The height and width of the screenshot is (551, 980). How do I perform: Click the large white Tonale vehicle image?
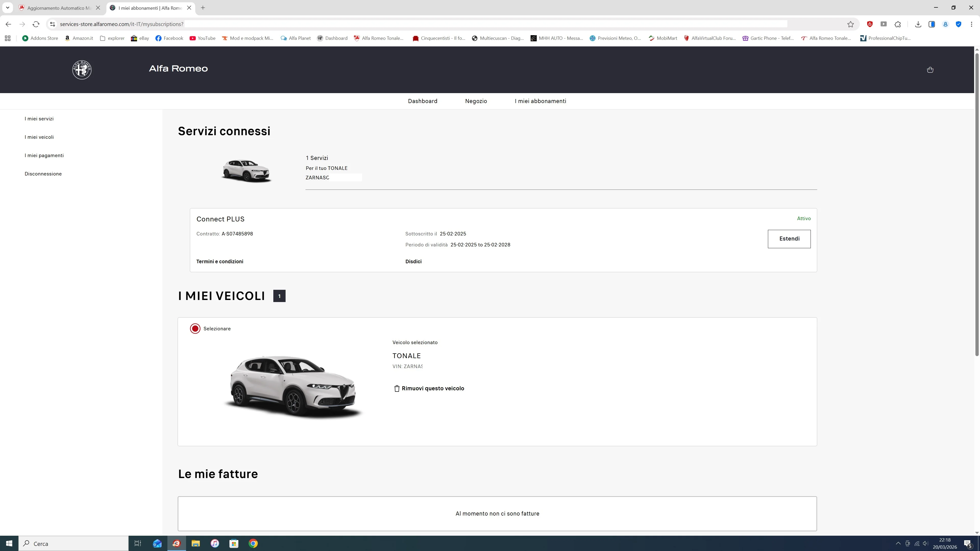tap(293, 387)
